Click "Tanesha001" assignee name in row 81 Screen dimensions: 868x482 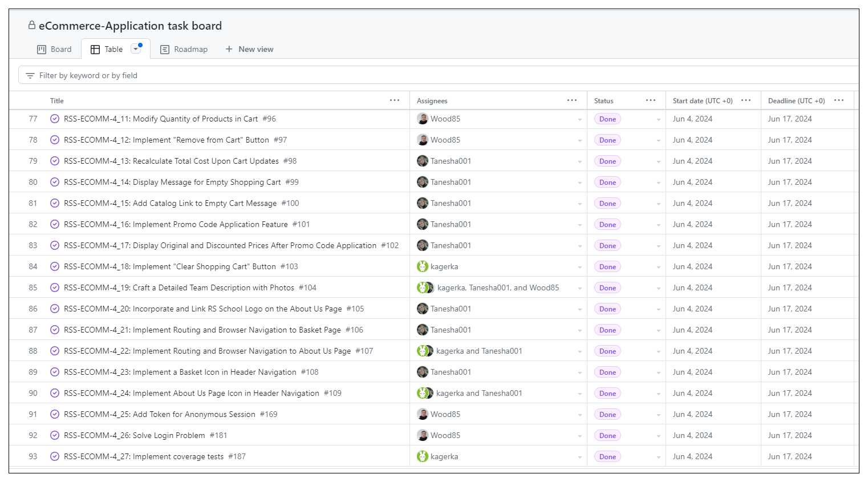pos(451,203)
